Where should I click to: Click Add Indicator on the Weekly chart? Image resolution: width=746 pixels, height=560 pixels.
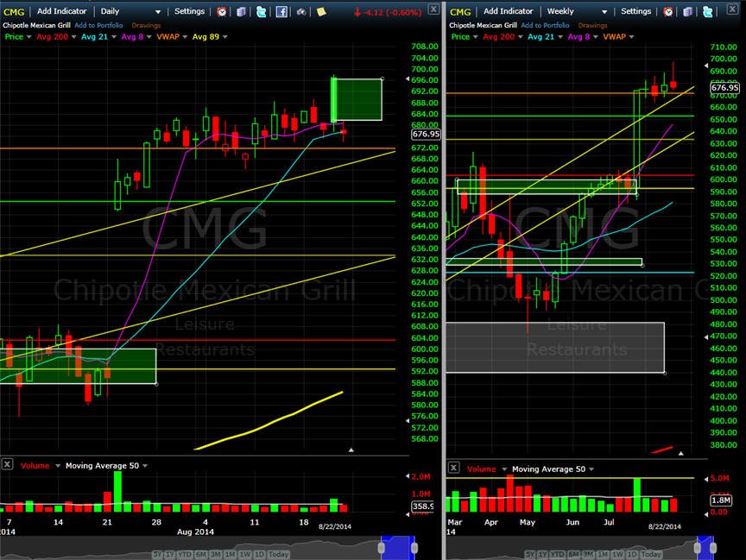coord(508,11)
